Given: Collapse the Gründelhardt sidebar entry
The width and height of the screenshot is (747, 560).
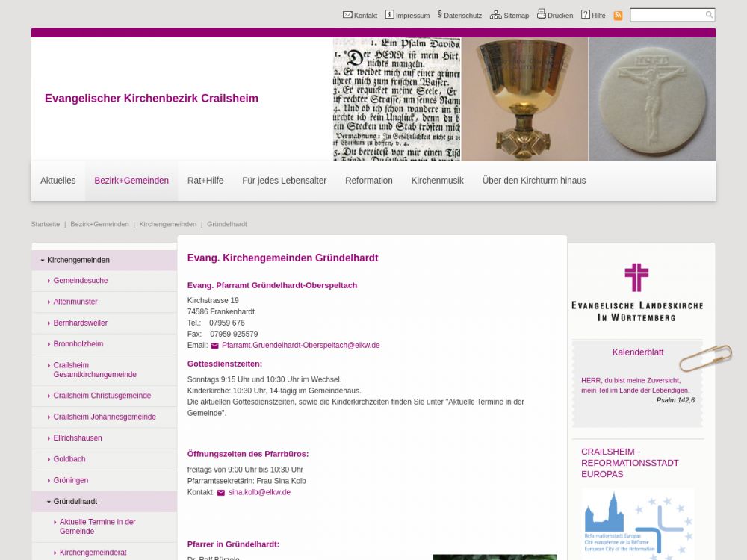Looking at the screenshot, I should (x=49, y=502).
